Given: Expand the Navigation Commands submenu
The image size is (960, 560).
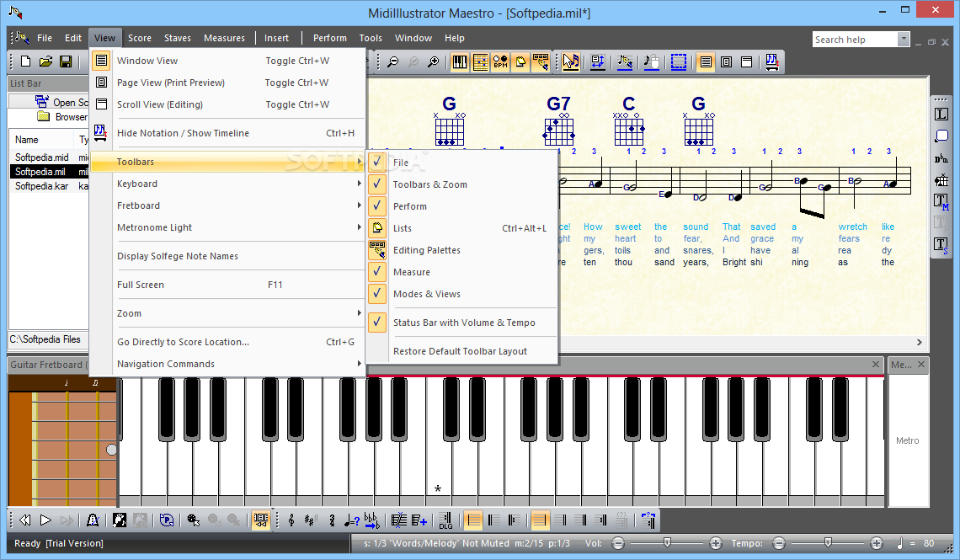Looking at the screenshot, I should coord(227,364).
